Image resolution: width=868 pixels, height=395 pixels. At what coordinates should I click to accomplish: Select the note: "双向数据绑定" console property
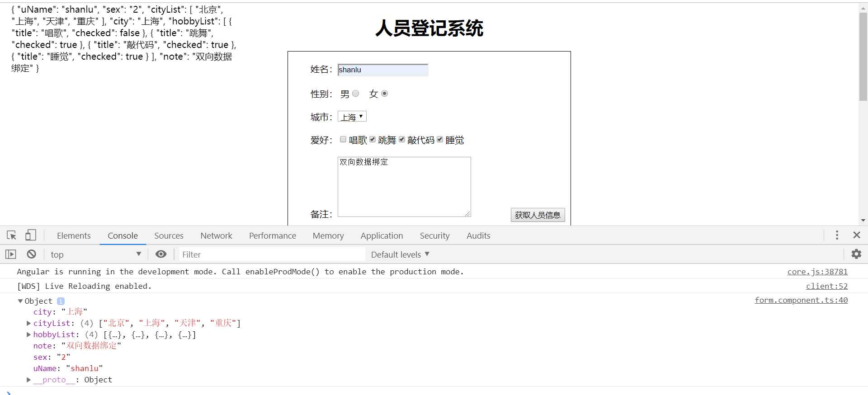coord(77,346)
